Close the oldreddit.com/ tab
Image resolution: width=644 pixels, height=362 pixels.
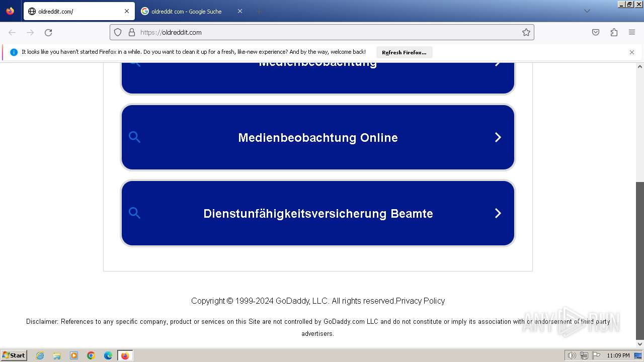click(x=127, y=11)
